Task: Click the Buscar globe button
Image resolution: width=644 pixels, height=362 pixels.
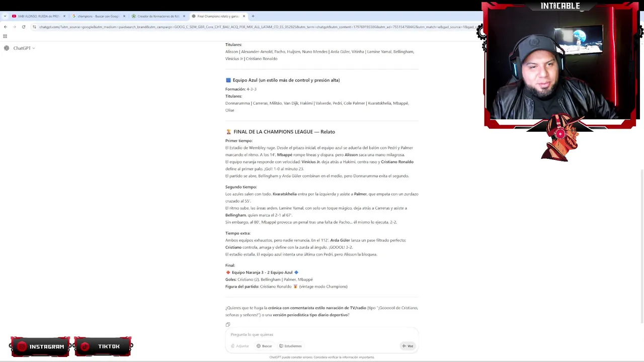Action: [264, 346]
